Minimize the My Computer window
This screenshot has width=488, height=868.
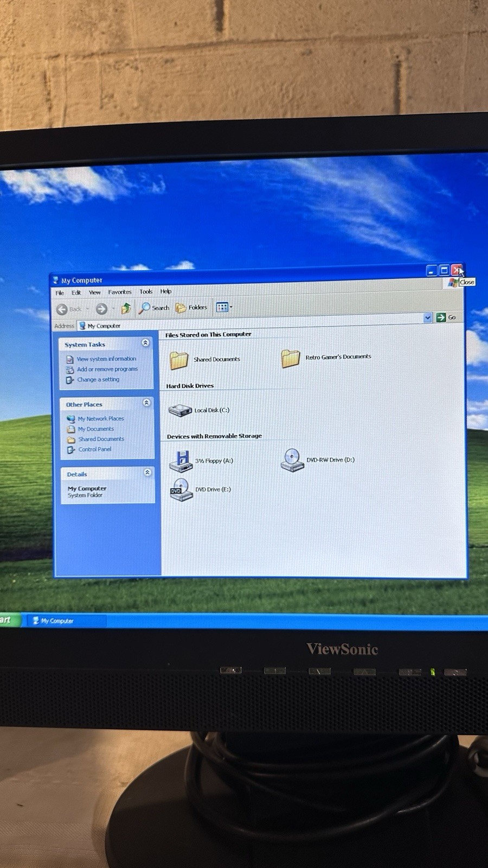click(x=432, y=270)
